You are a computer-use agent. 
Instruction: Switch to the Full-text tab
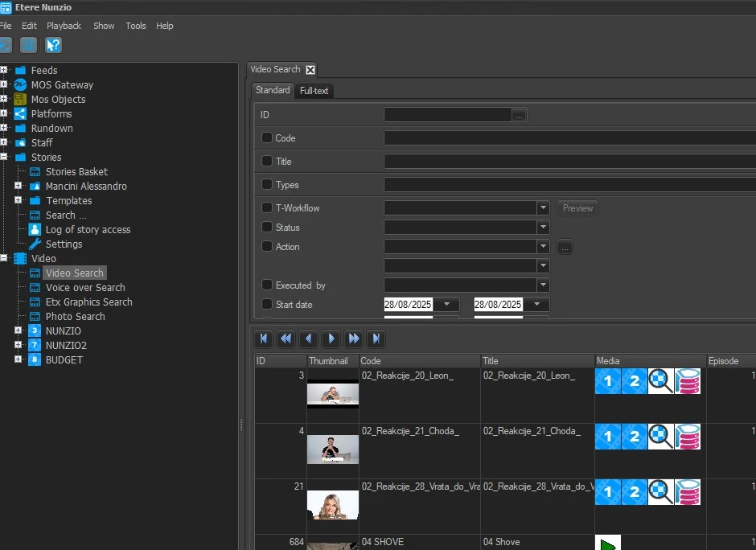[314, 91]
